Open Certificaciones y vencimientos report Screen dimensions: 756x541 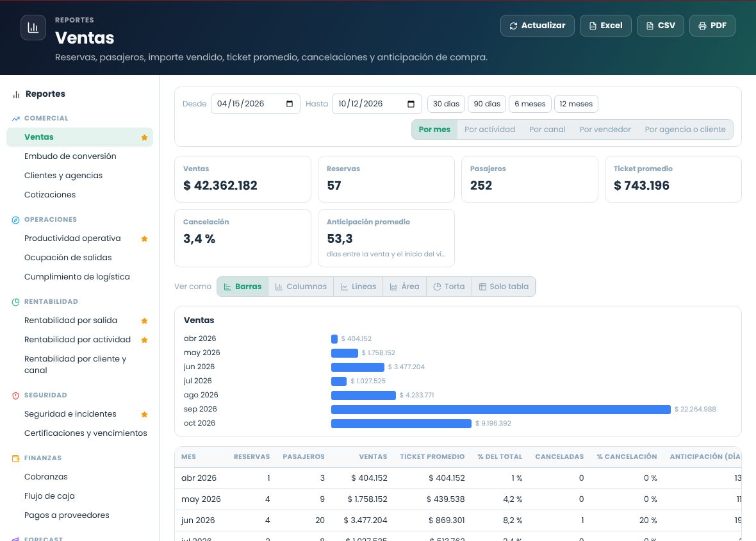pyautogui.click(x=79, y=433)
